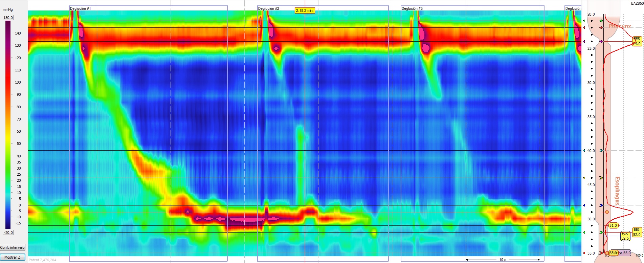Click the brown diamond pharynx marker
Screen dimensions: 644x263
(601, 28)
